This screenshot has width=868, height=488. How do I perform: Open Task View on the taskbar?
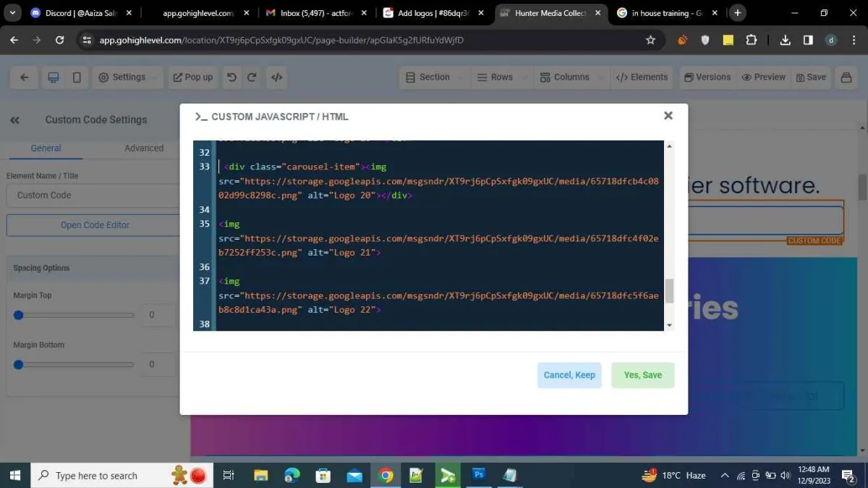click(x=229, y=476)
